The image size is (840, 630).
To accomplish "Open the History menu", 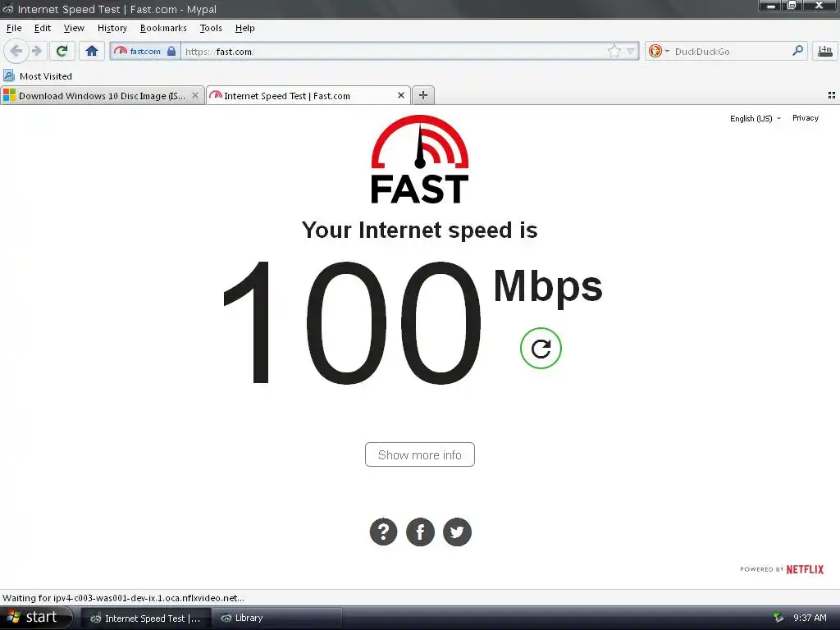I will pos(112,28).
